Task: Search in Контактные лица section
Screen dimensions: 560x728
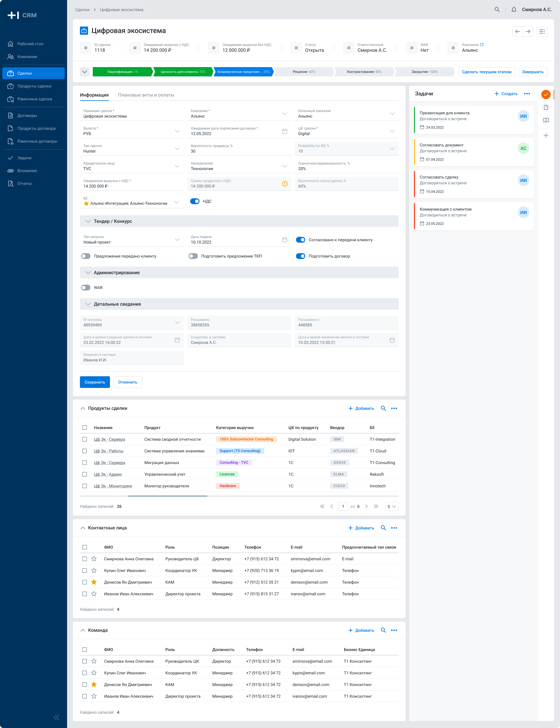Action: [383, 528]
